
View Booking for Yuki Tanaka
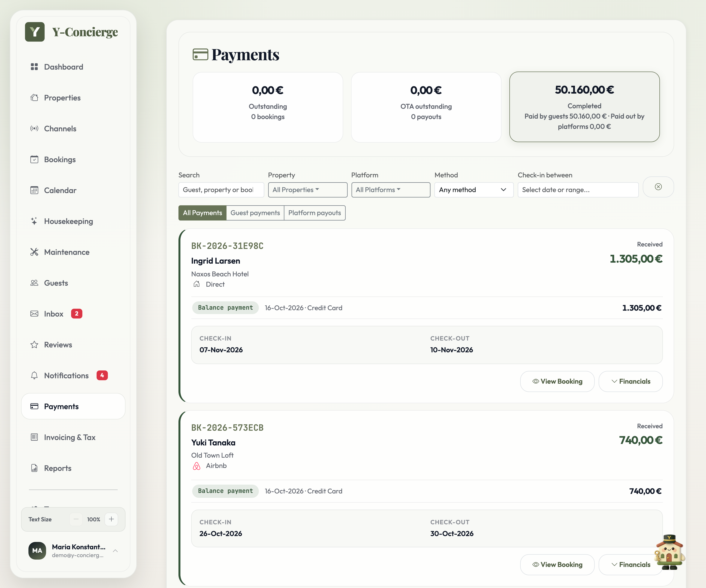coord(557,565)
